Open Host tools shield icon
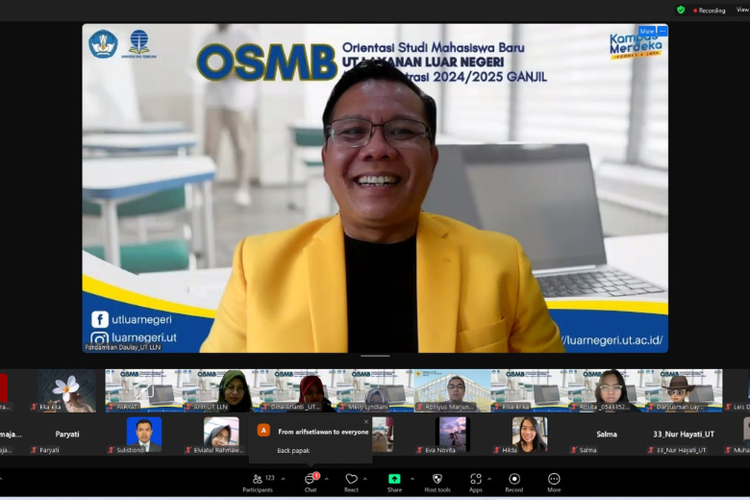 coord(437,480)
